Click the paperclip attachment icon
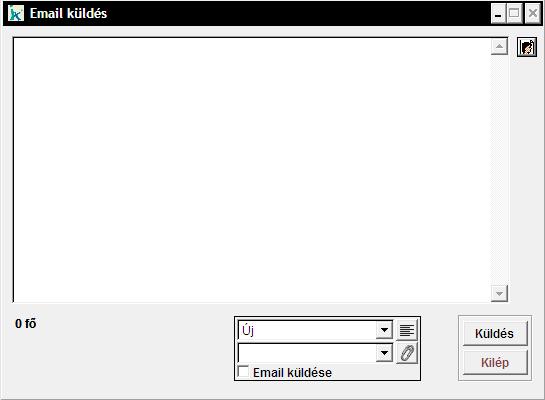The width and height of the screenshot is (545, 400). [407, 353]
